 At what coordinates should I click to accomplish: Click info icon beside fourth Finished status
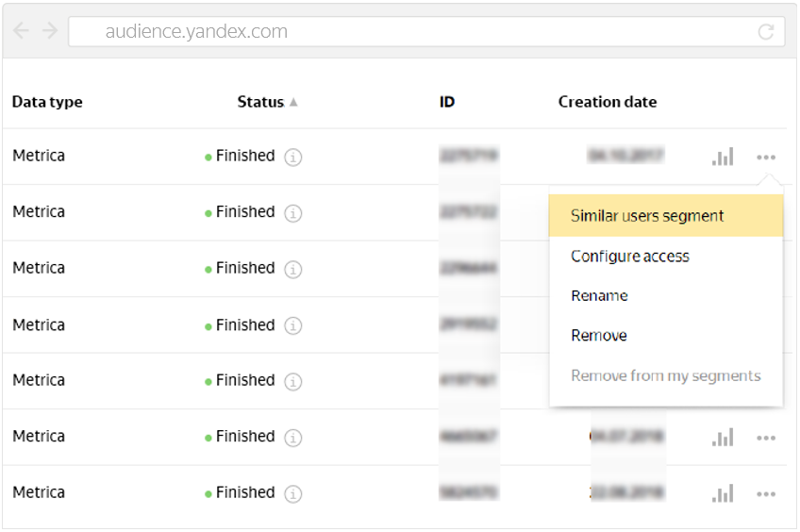tap(293, 325)
